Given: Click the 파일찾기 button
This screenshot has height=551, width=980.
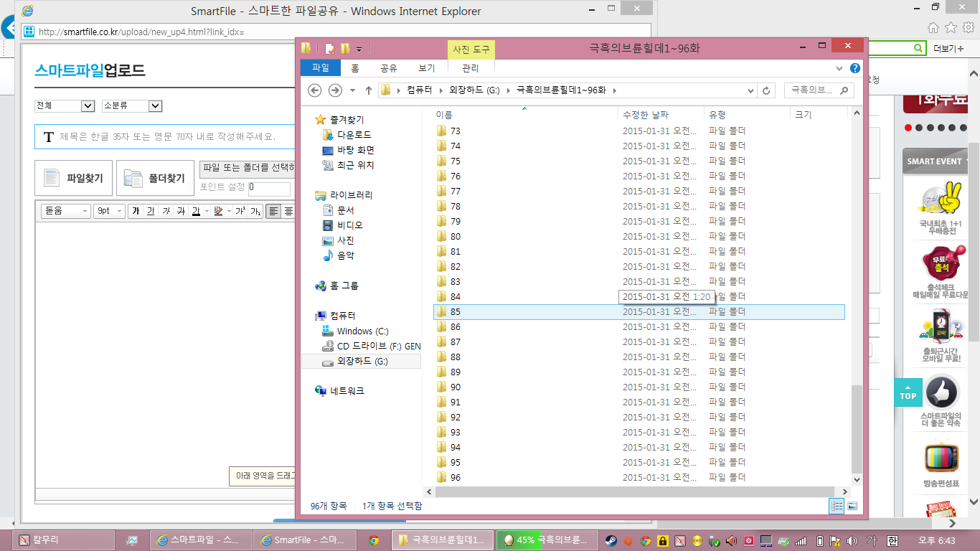Looking at the screenshot, I should (x=73, y=178).
